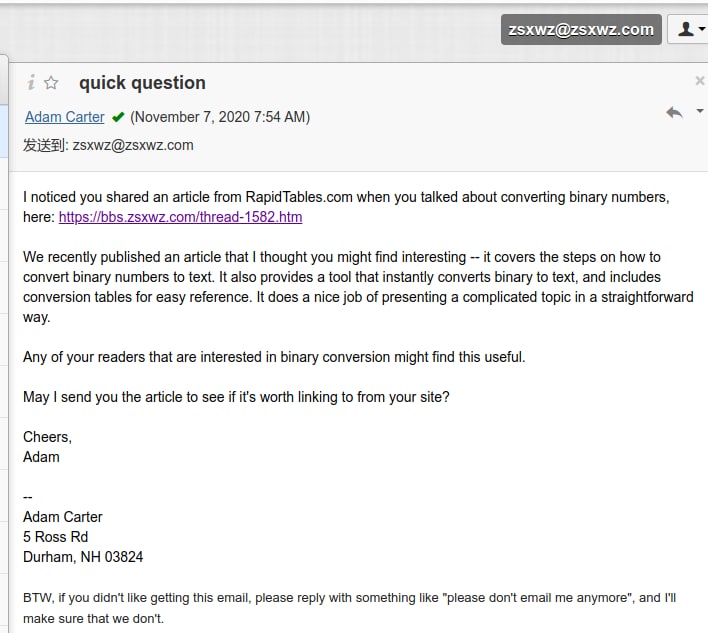Click the highlighted message in the left list edge
This screenshot has height=633, width=708.
coord(4,131)
